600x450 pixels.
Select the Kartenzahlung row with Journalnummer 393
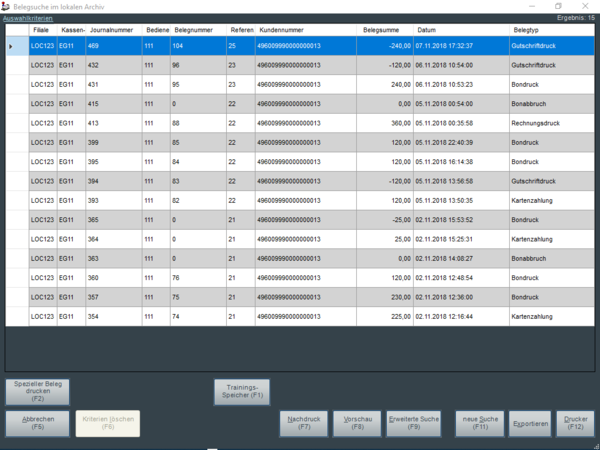pyautogui.click(x=300, y=200)
